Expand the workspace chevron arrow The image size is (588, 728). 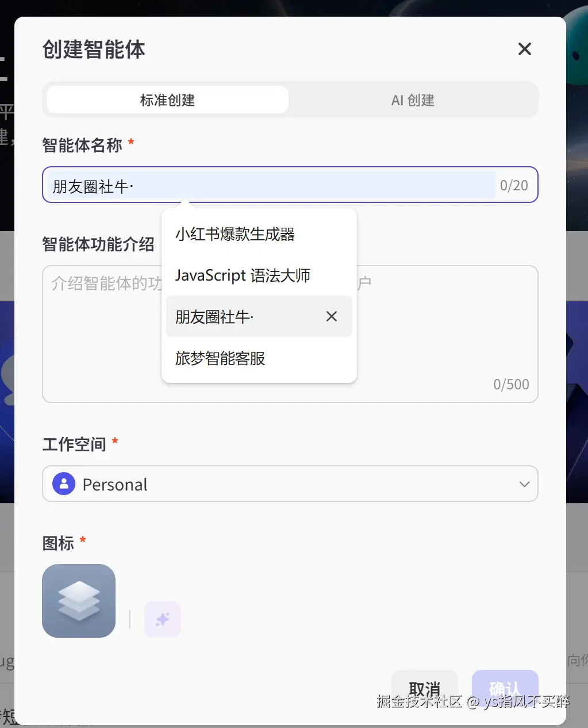coord(524,484)
